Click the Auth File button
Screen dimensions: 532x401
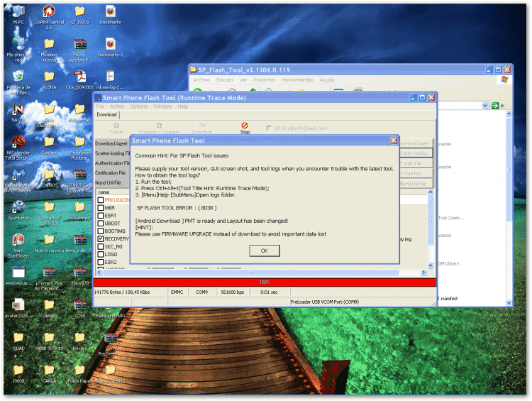pyautogui.click(x=416, y=163)
